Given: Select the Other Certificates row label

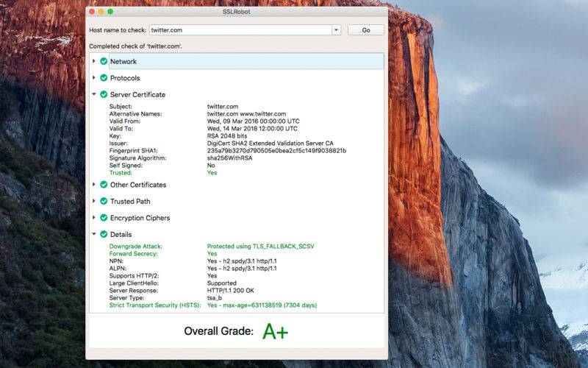Looking at the screenshot, I should (138, 185).
